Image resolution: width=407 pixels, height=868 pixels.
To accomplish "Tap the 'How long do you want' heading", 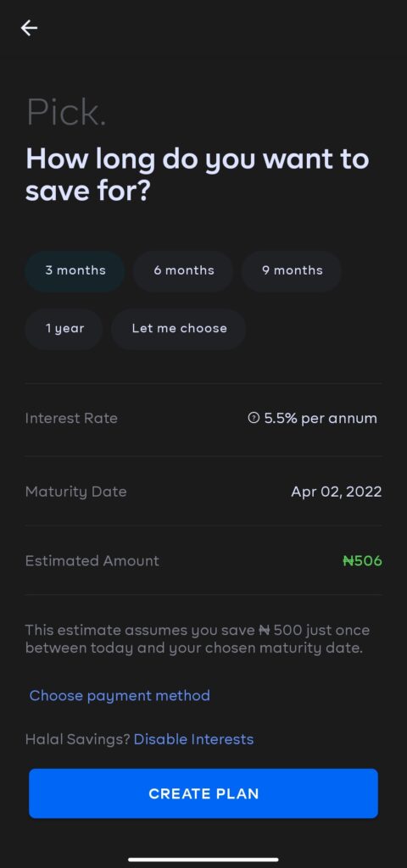I will pyautogui.click(x=197, y=175).
